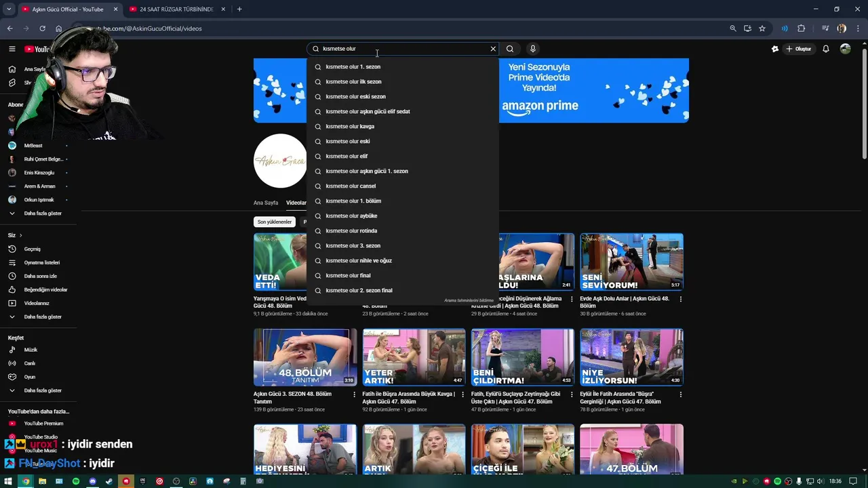Viewport: 868px width, 488px height.
Task: Open Chrome media control music icon
Action: coord(825,28)
